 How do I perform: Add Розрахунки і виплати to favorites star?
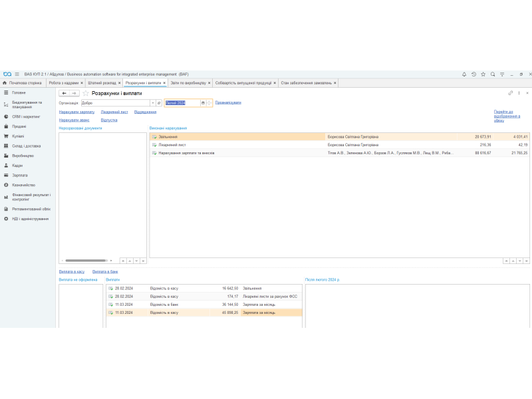pos(86,93)
